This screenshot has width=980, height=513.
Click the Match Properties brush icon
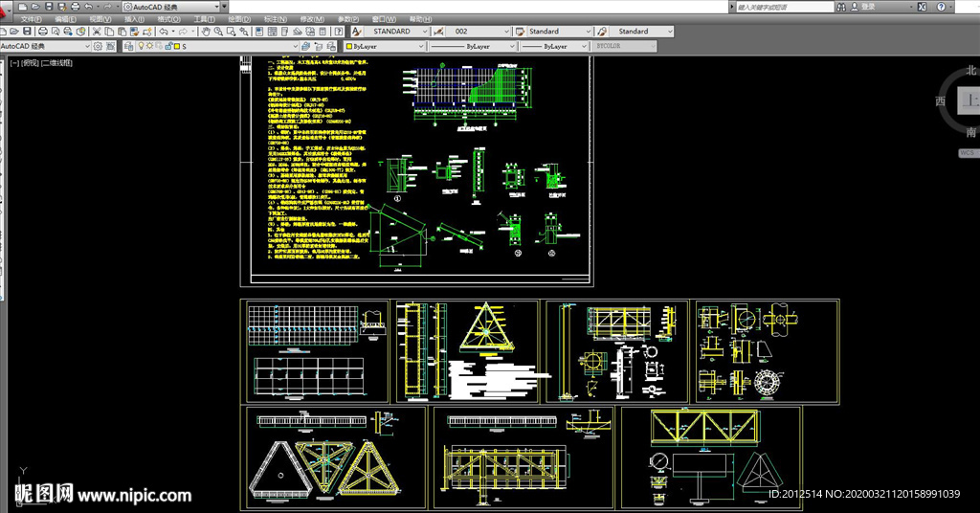click(x=134, y=32)
